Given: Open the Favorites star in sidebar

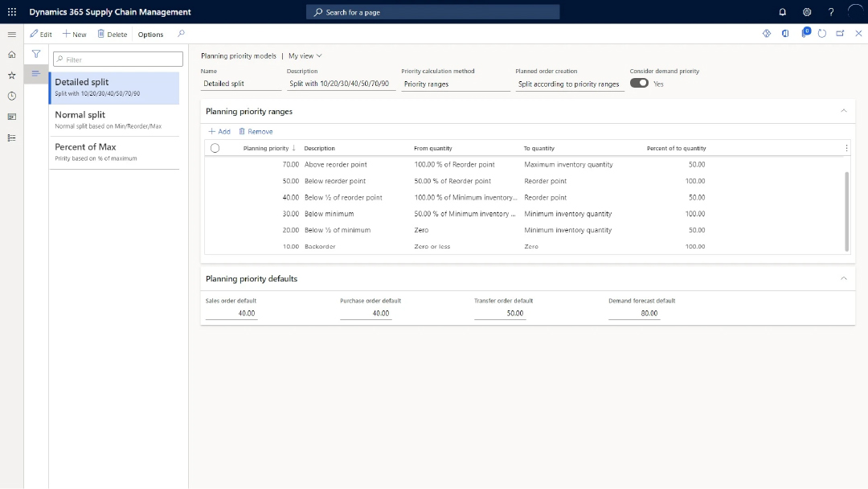Looking at the screenshot, I should pyautogui.click(x=11, y=75).
